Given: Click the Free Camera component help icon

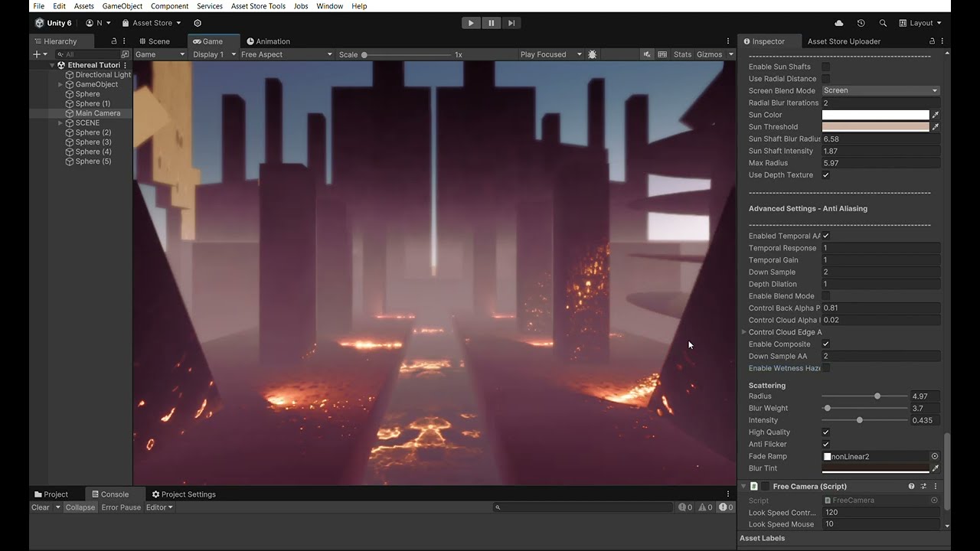Looking at the screenshot, I should tap(911, 486).
